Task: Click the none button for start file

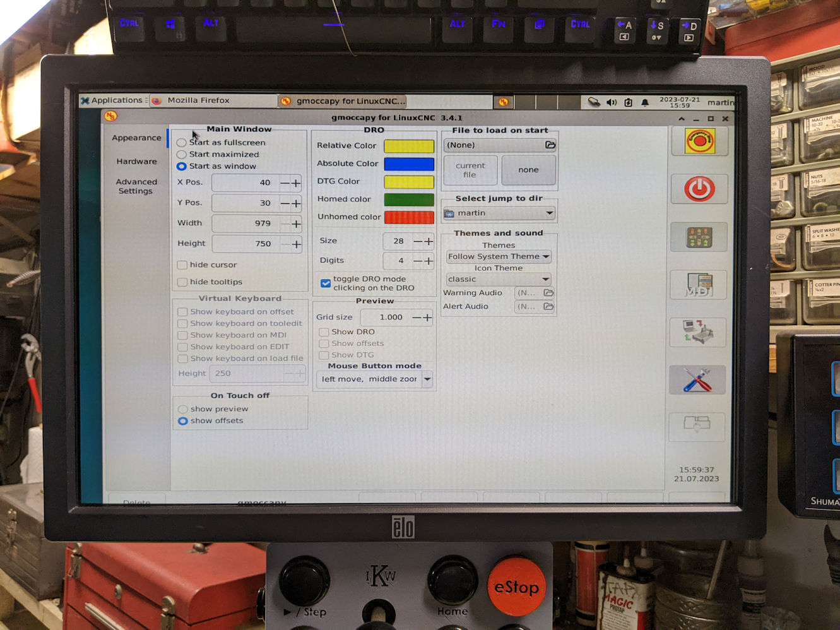Action: click(528, 170)
